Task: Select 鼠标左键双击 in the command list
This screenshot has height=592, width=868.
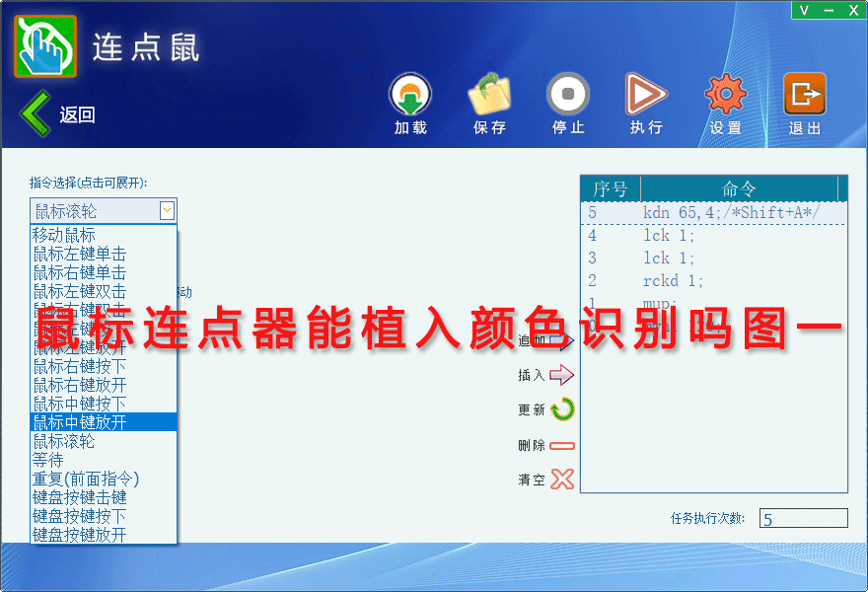Action: point(104,292)
